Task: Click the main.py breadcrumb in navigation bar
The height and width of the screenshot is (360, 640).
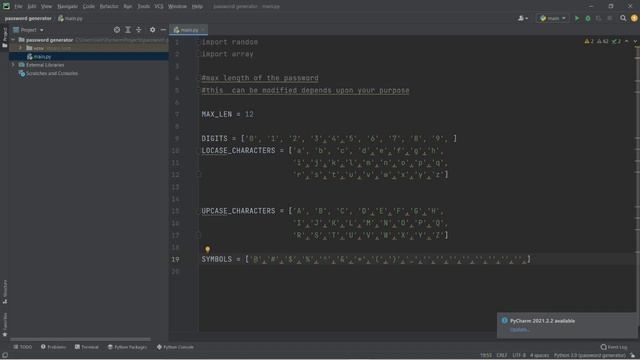Action: point(70,18)
